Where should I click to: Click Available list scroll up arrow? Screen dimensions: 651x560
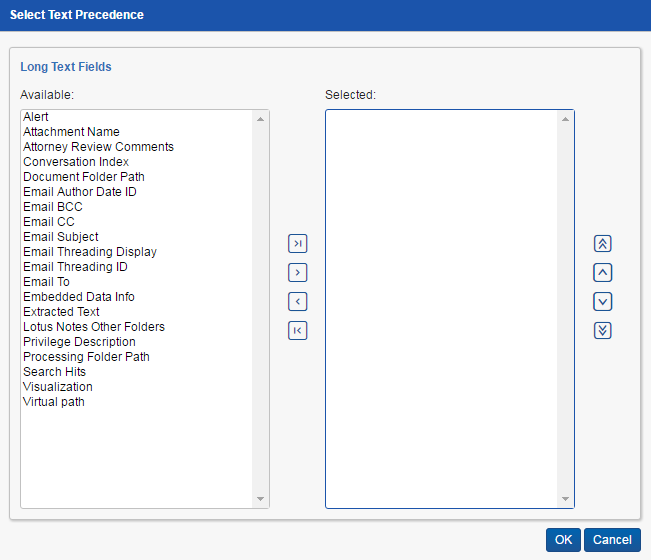pyautogui.click(x=260, y=119)
